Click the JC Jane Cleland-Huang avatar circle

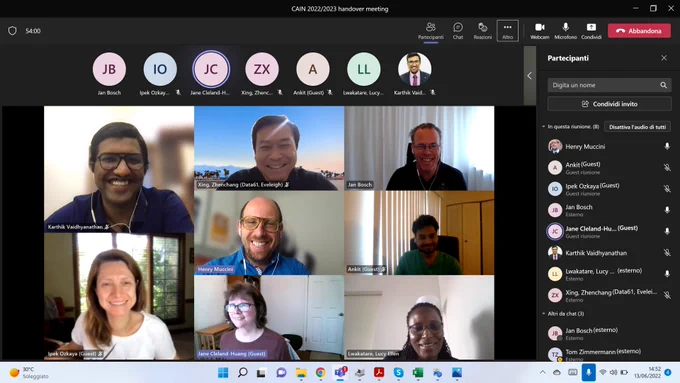pyautogui.click(x=211, y=69)
